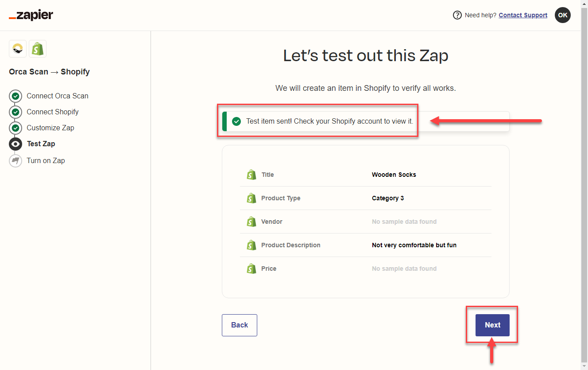This screenshot has width=588, height=370.
Task: Click the Orca Scan app icon
Action: coord(18,49)
